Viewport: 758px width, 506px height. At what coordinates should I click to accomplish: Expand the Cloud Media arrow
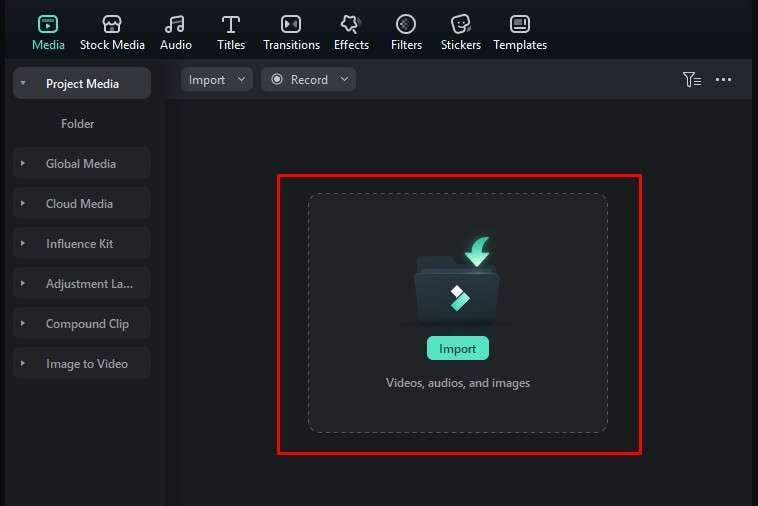(23, 203)
